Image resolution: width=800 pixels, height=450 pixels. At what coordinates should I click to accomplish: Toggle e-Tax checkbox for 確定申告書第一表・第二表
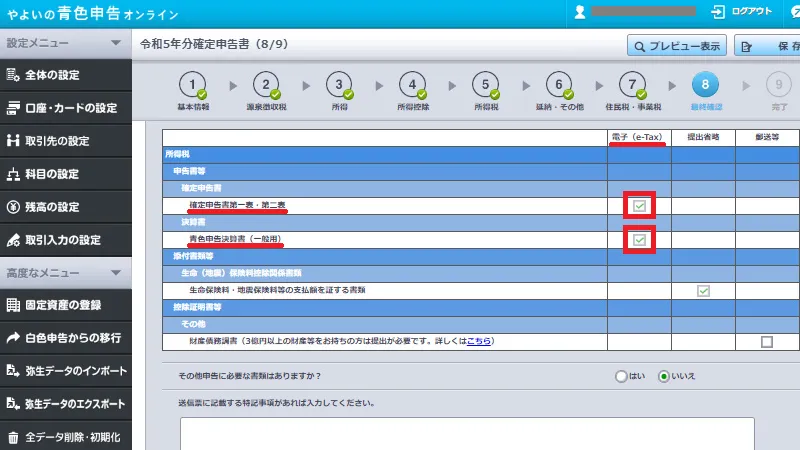(639, 206)
